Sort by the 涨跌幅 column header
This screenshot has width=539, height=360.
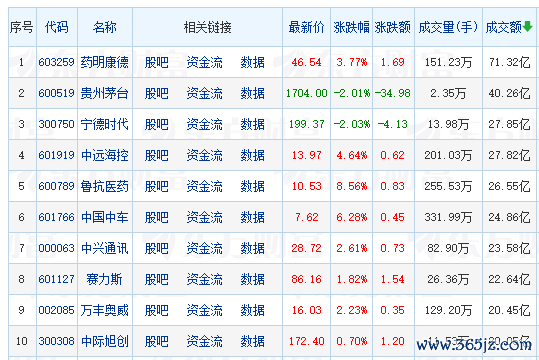[351, 27]
